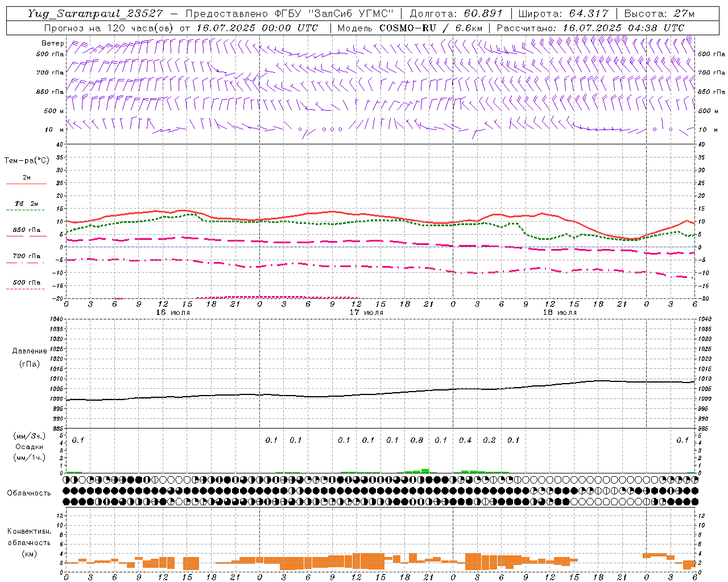
Task: Click the Прогноз на 120 часа(ов) text
Action: coord(110,27)
